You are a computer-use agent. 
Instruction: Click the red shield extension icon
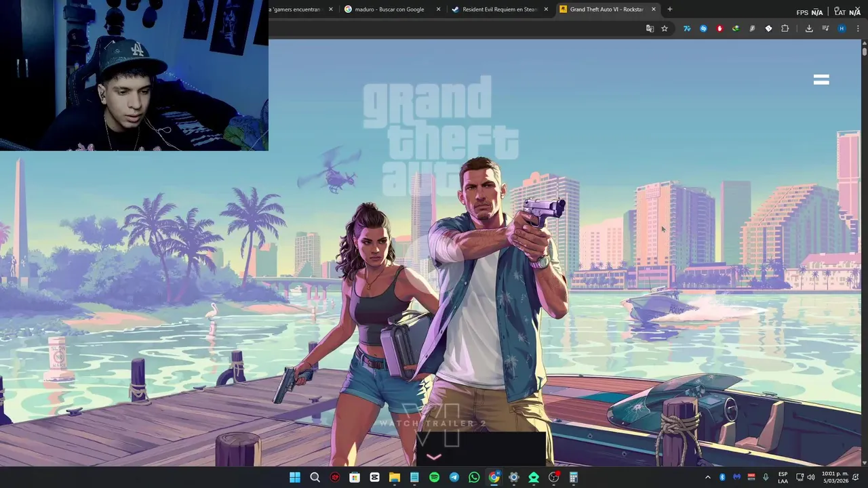[x=719, y=28]
